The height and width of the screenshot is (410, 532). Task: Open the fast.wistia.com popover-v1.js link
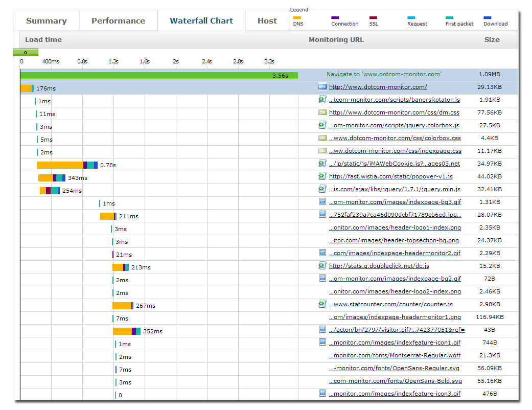[391, 176]
